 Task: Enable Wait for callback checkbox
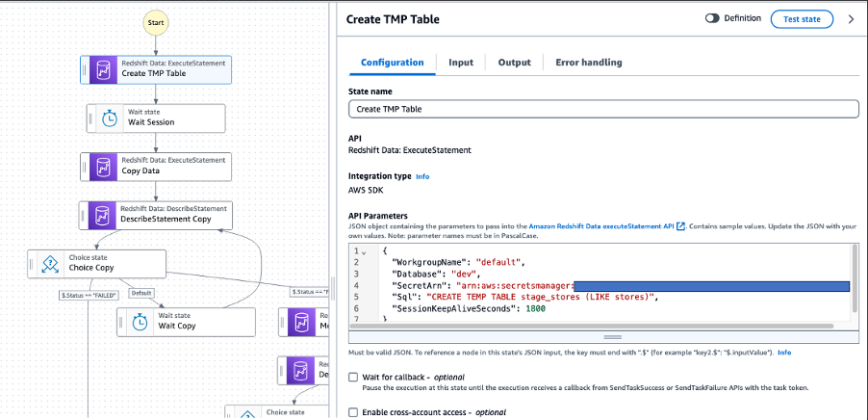353,377
